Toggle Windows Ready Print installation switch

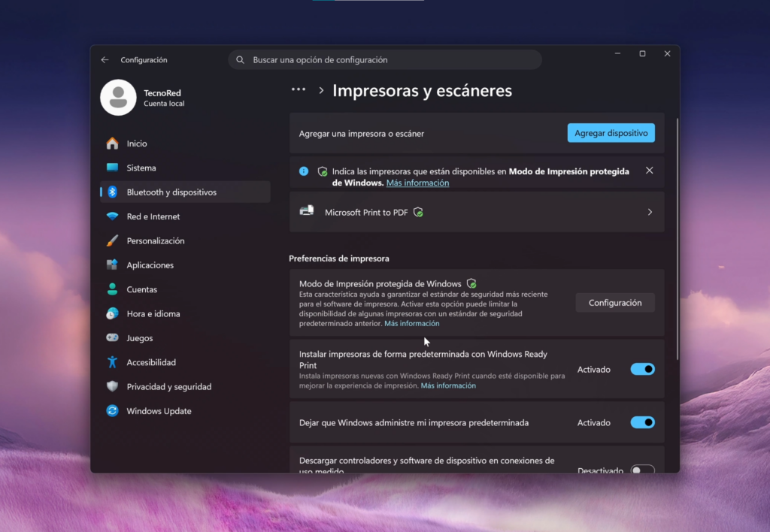[643, 369]
